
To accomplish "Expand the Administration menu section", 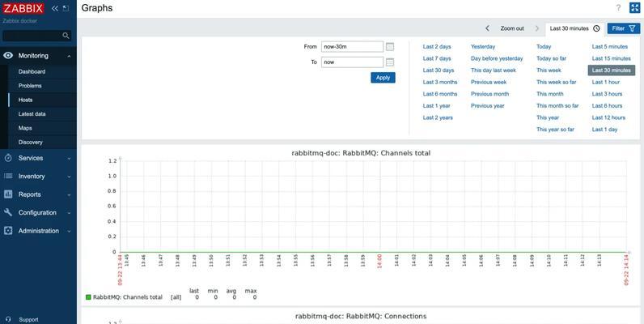I will (x=69, y=231).
